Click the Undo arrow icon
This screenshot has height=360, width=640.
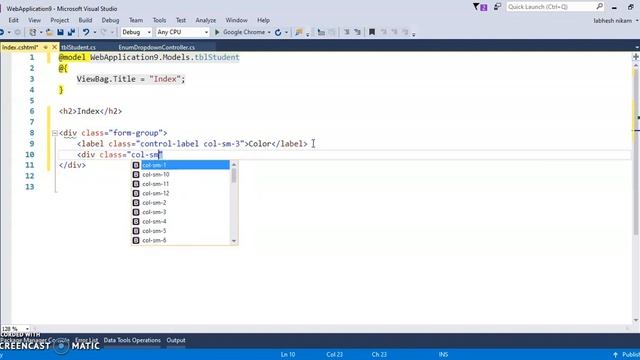pyautogui.click(x=86, y=32)
